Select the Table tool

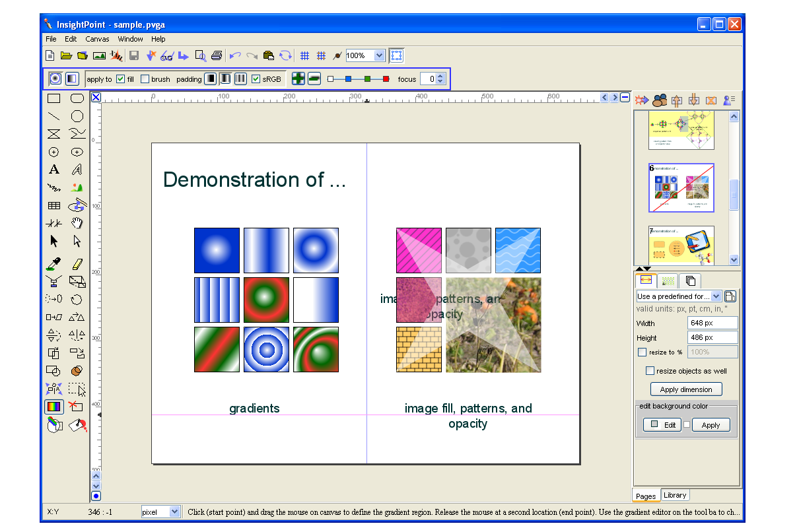54,206
